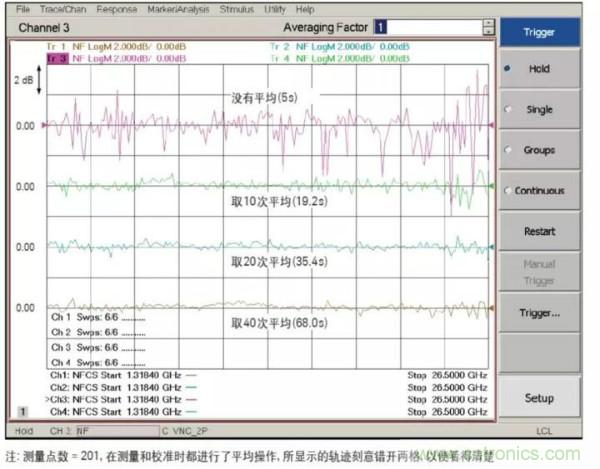Open the Trace/Chan menu
The image size is (600, 469).
tap(62, 9)
